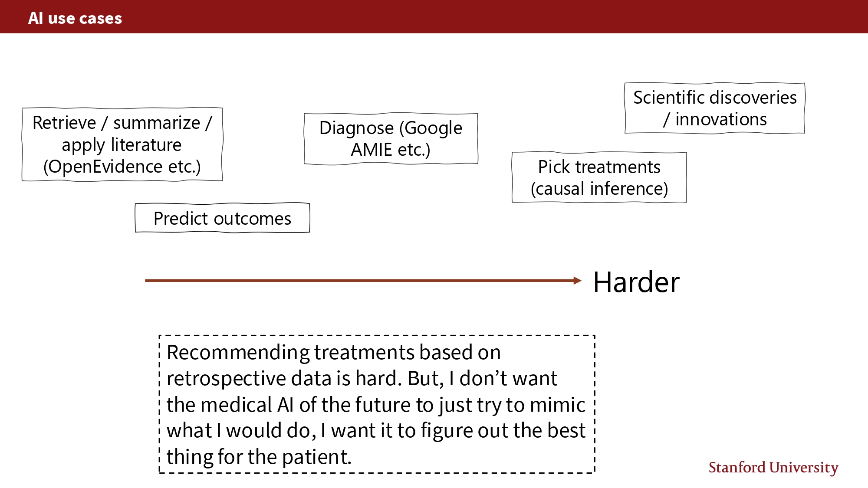Click the Stanford University logo text
The image size is (868, 488).
tap(773, 468)
